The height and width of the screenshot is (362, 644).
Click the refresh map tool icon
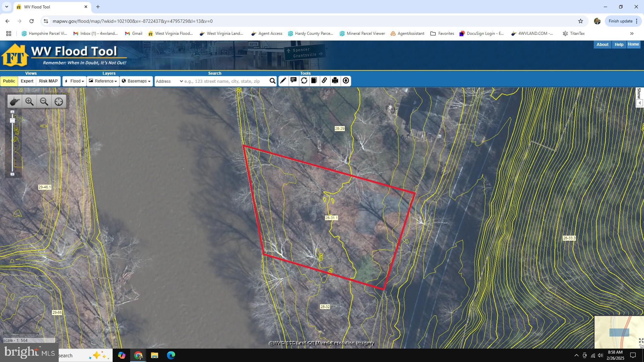click(x=304, y=81)
